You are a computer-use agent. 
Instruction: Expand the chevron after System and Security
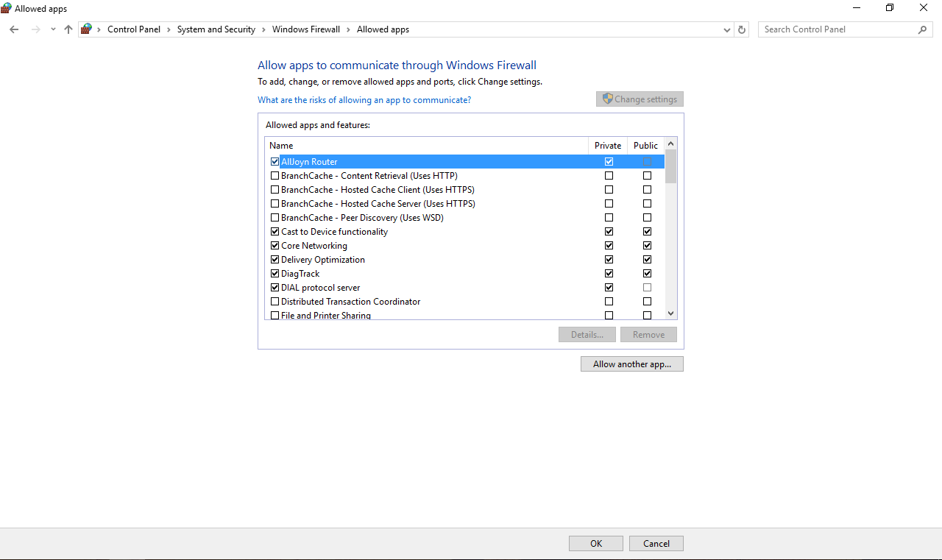263,29
